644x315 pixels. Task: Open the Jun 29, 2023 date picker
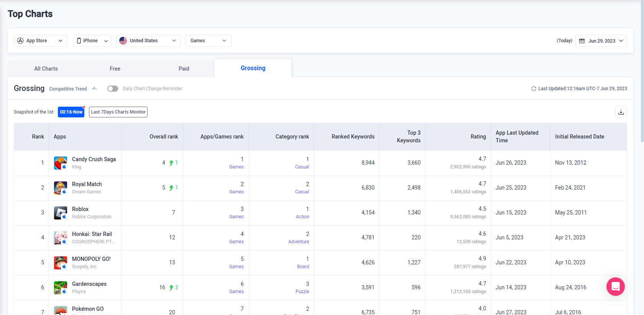point(601,41)
